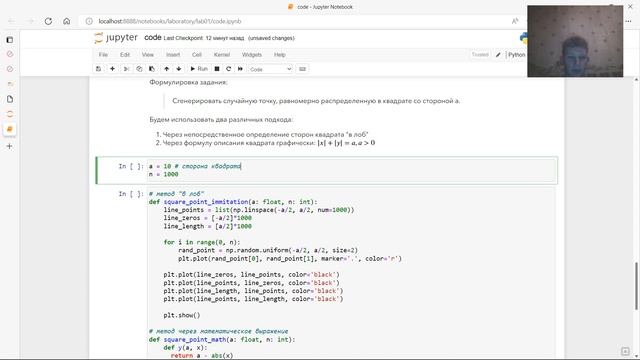Viewport: 640px width, 360px height.
Task: Click the 'Last Checkpoint' status text
Action: 204,38
